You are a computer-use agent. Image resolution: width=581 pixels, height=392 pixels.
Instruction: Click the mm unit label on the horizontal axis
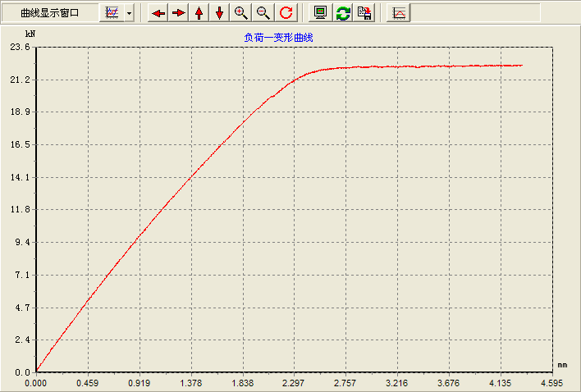coord(562,365)
